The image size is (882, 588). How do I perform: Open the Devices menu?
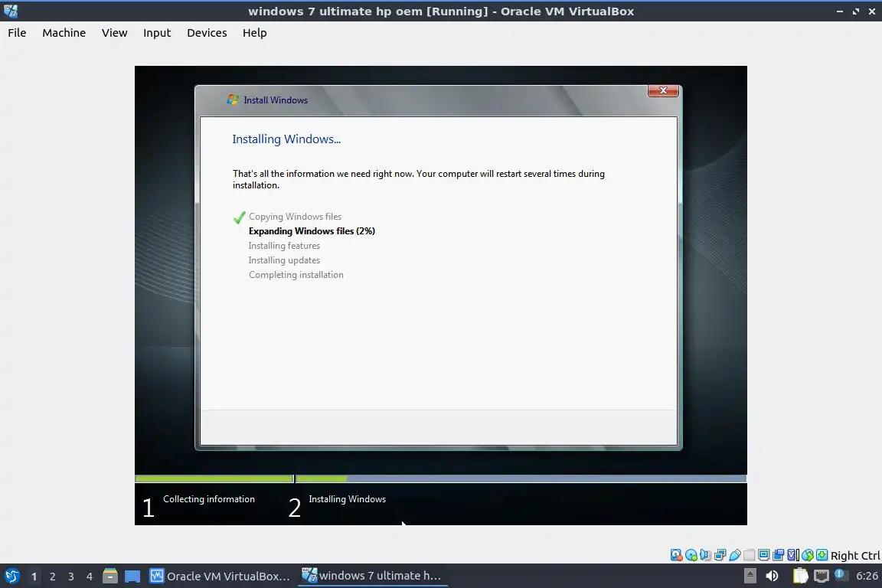207,33
